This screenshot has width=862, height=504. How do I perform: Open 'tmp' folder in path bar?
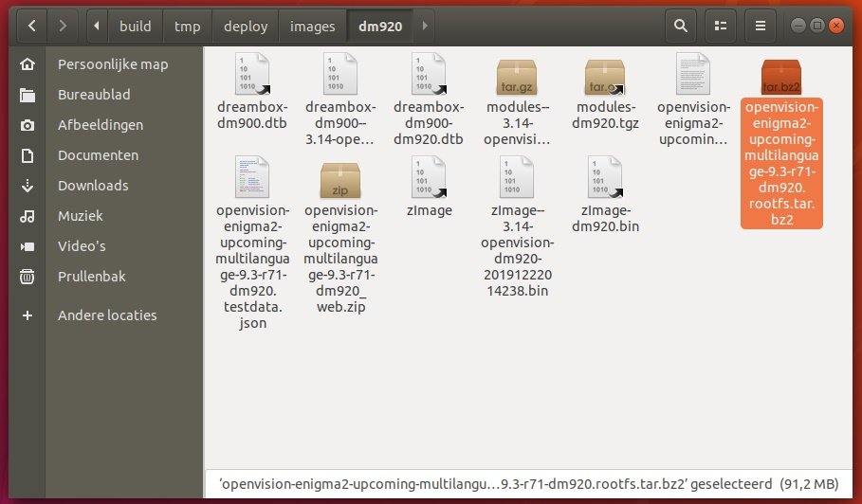[188, 27]
